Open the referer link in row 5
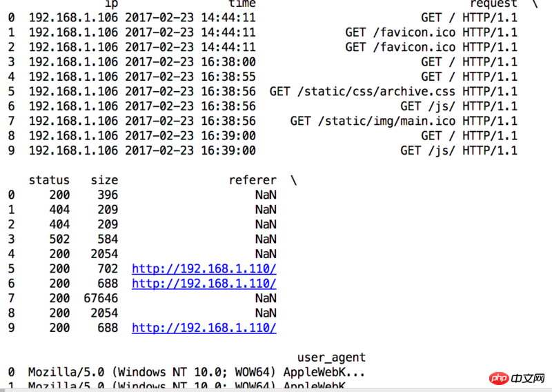Viewport: 552px width, 392px height. 204,268
